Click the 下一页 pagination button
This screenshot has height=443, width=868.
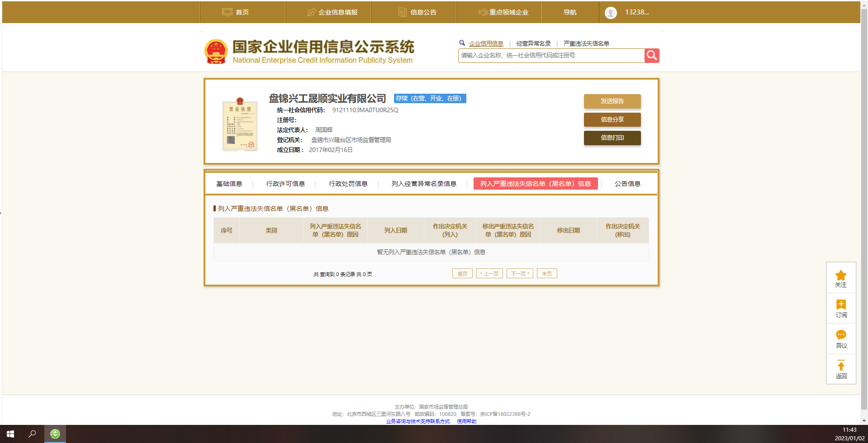520,273
